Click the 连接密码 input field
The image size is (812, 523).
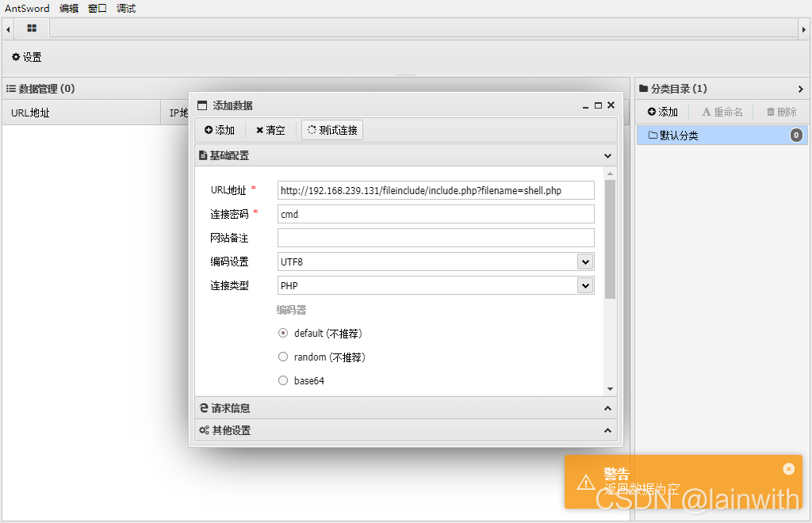[435, 214]
